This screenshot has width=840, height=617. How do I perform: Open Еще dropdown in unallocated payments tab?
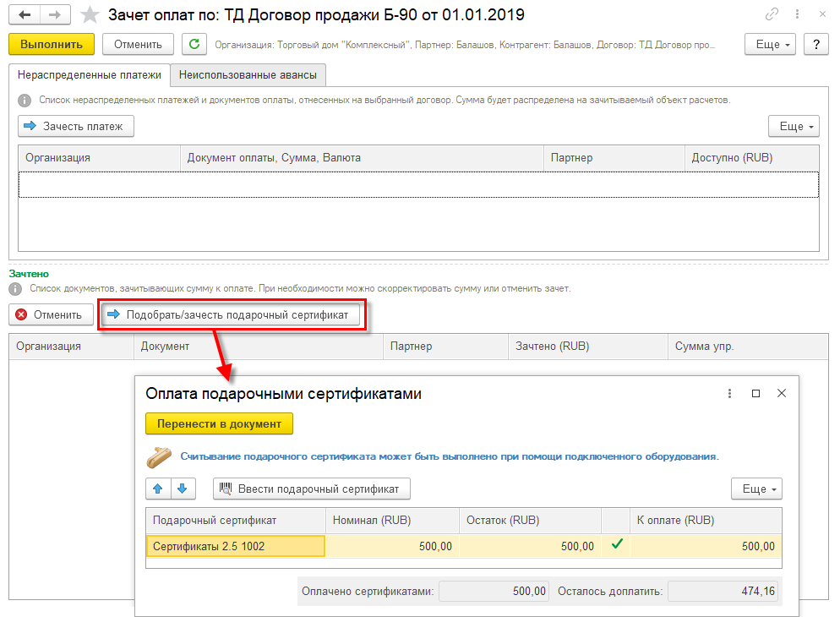click(x=793, y=126)
